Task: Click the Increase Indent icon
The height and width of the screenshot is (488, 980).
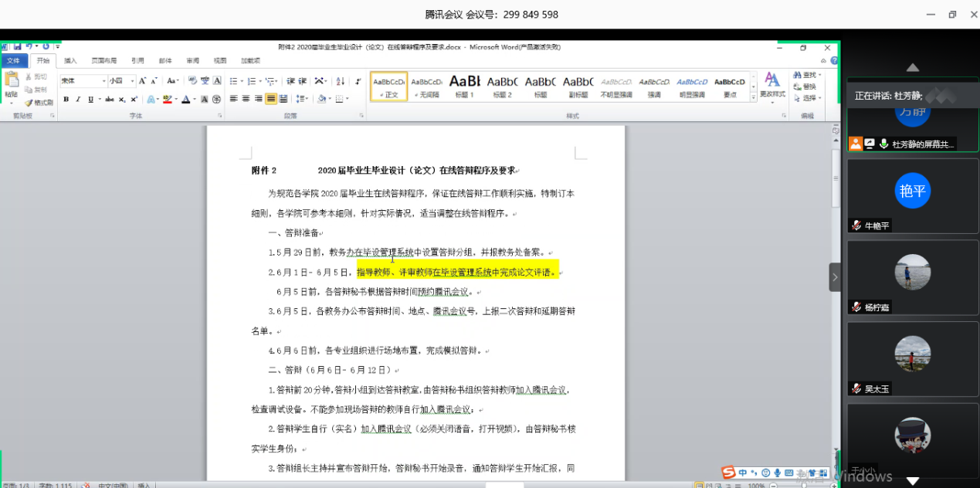Action: coord(302,81)
